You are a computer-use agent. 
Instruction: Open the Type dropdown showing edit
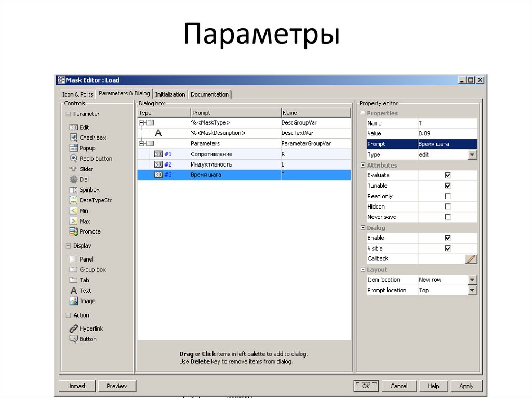pos(473,154)
